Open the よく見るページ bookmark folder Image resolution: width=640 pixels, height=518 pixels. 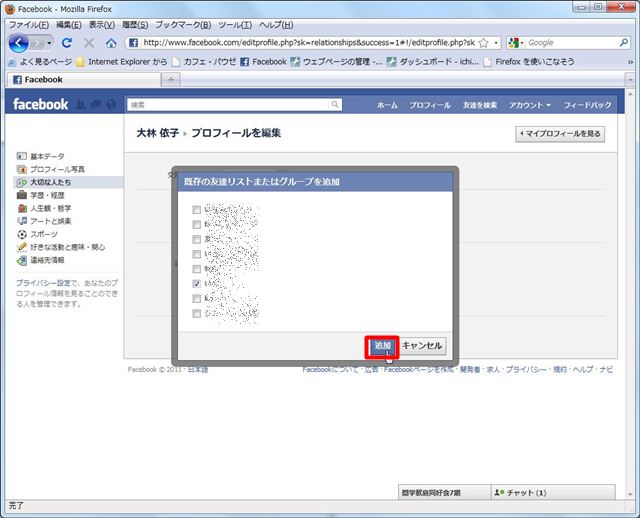point(40,62)
